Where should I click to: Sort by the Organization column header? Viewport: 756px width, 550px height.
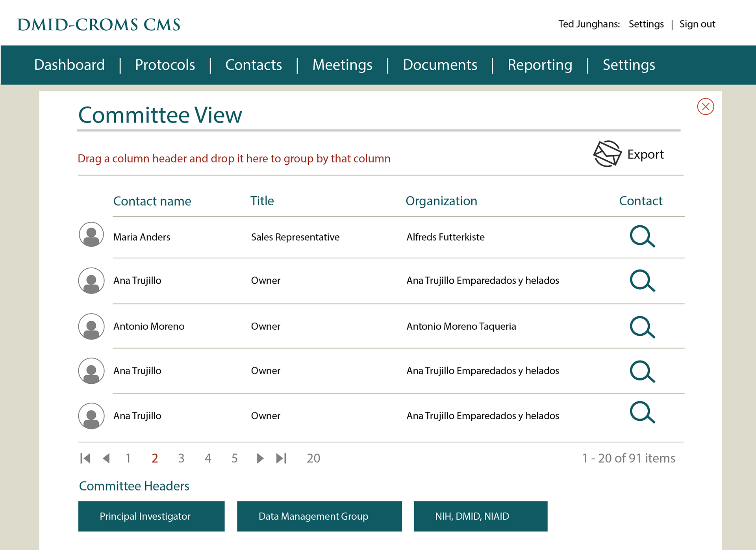tap(441, 201)
